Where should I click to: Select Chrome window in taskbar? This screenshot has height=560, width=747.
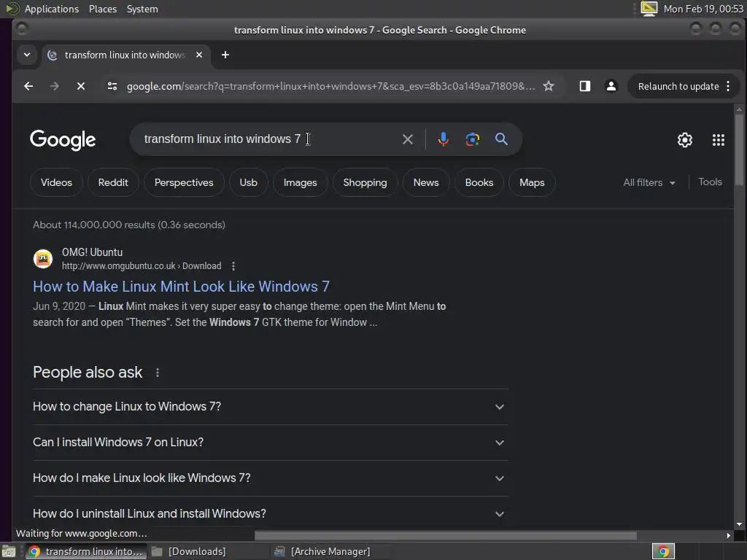click(x=86, y=551)
